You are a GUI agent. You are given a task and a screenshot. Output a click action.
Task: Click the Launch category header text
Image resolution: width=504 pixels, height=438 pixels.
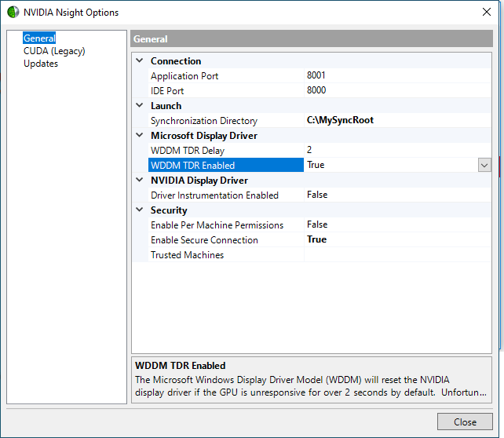click(166, 106)
